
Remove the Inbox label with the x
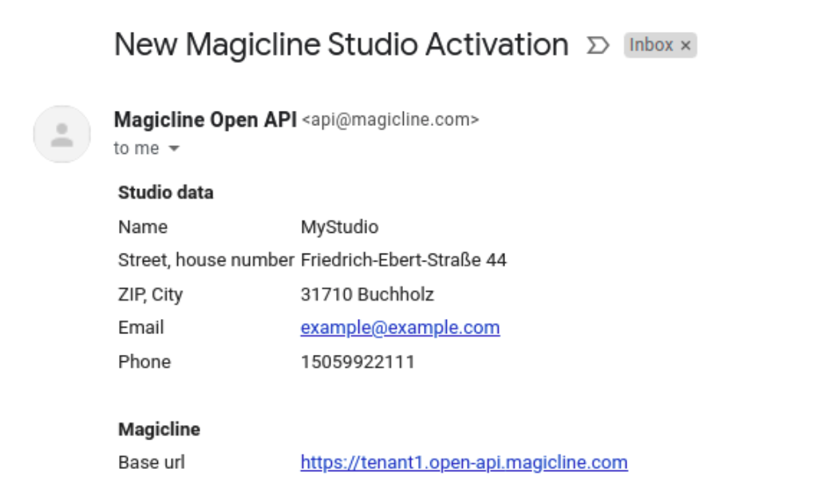click(x=686, y=45)
